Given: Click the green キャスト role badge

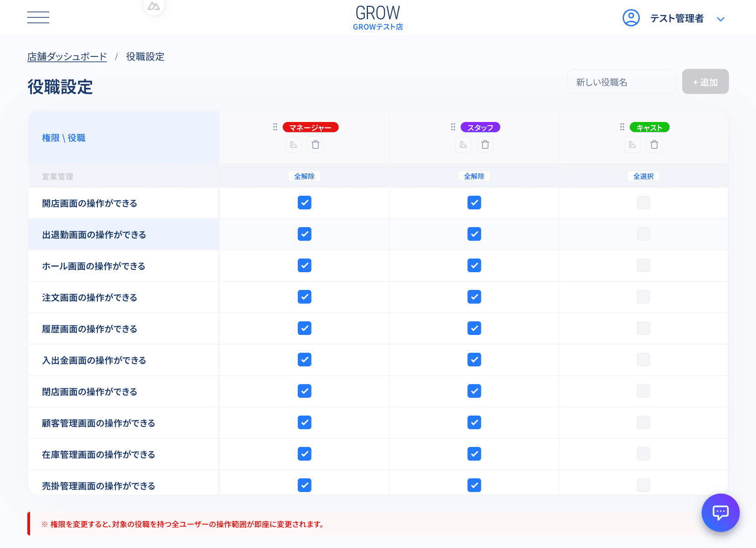Looking at the screenshot, I should pos(649,127).
